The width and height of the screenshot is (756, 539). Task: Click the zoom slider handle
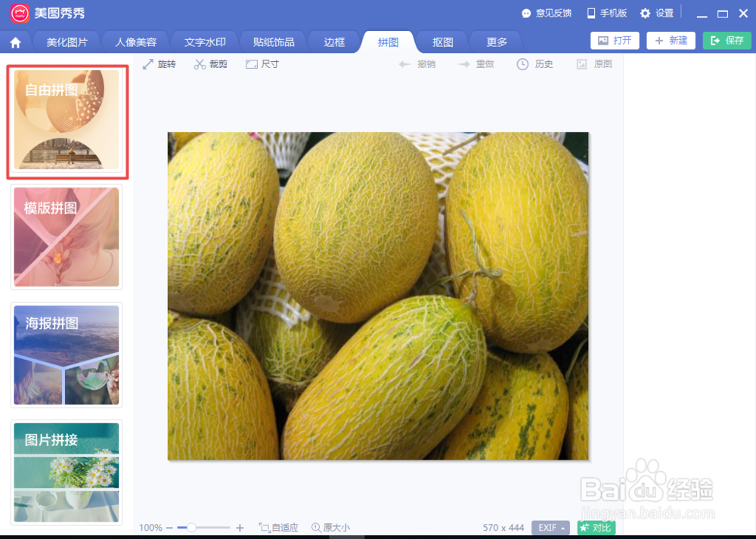pyautogui.click(x=191, y=528)
